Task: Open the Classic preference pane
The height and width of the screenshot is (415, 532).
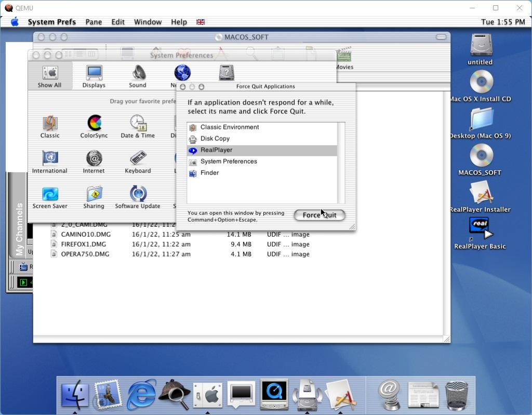Action: click(50, 125)
